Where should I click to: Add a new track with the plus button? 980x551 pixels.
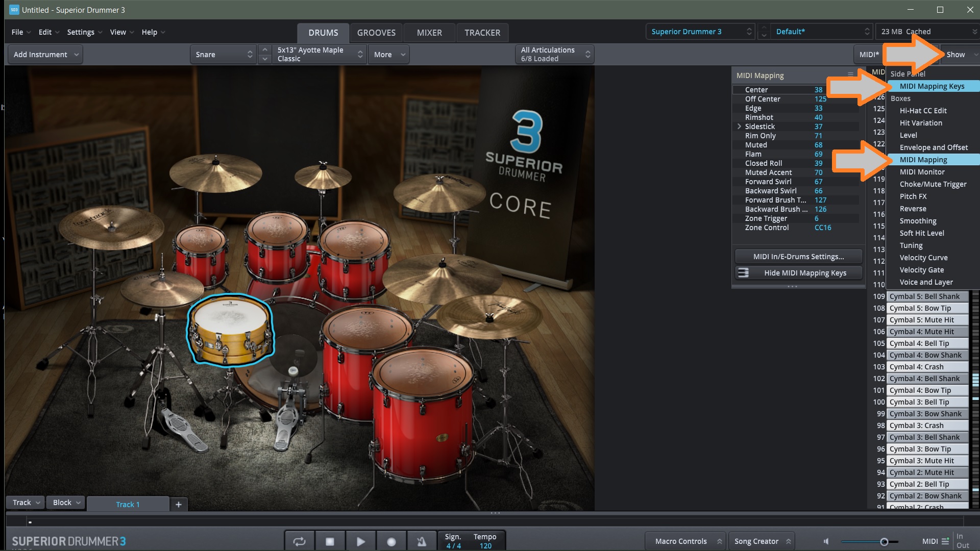pos(178,504)
